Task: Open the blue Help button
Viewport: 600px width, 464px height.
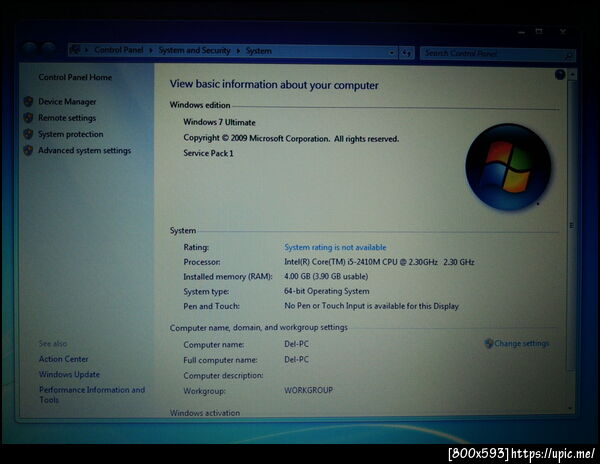Action: click(x=560, y=75)
